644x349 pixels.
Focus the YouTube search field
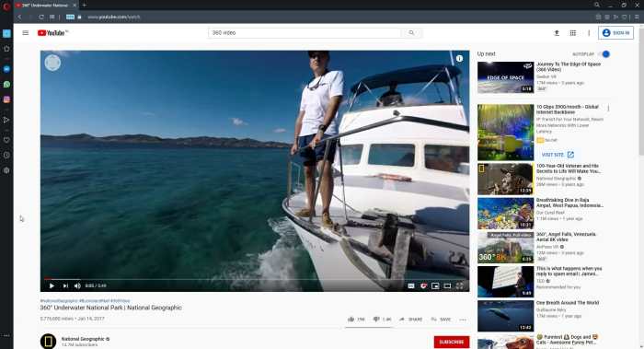click(305, 33)
